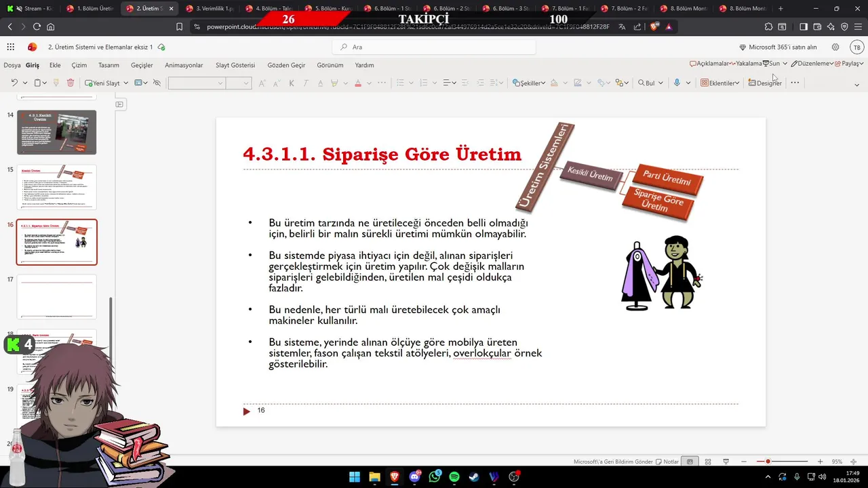Expand the dictation options arrow

[x=688, y=83]
